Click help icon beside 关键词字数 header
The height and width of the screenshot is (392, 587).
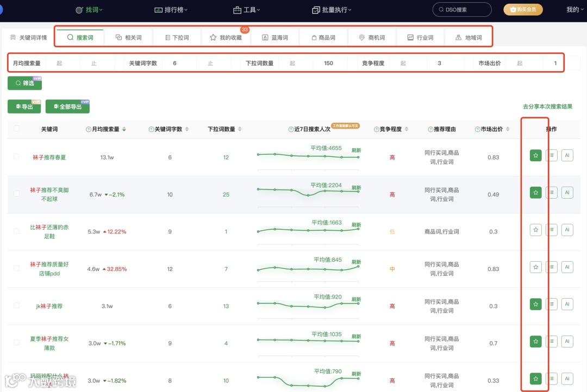151,129
